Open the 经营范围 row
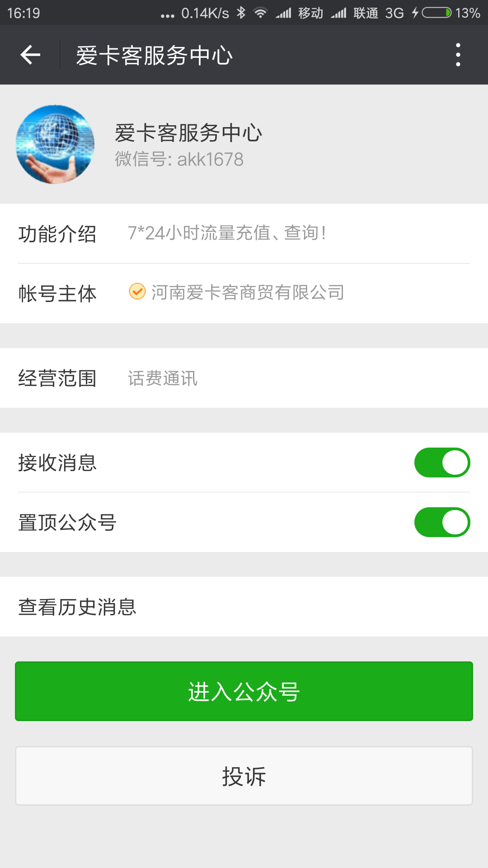The height and width of the screenshot is (868, 488). point(244,378)
